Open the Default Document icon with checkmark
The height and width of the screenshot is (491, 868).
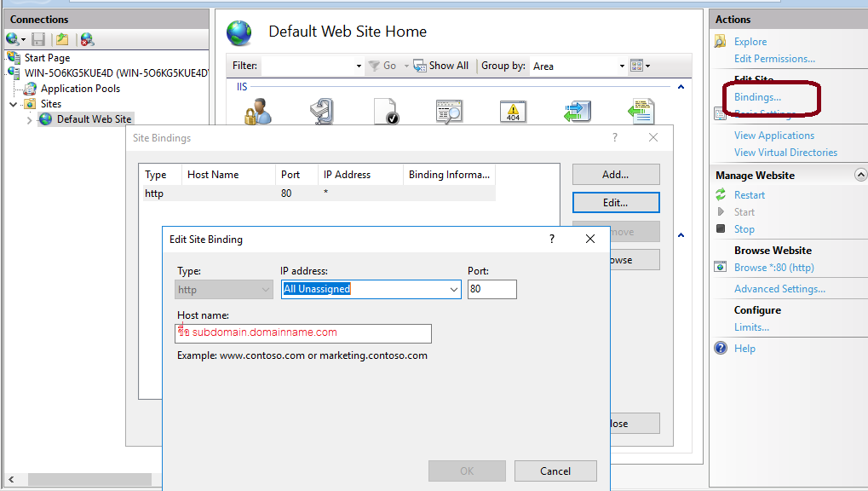click(x=386, y=111)
